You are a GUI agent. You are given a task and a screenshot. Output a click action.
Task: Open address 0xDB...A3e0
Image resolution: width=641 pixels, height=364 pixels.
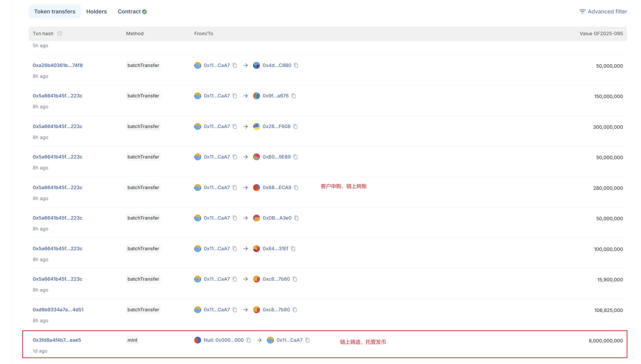277,218
